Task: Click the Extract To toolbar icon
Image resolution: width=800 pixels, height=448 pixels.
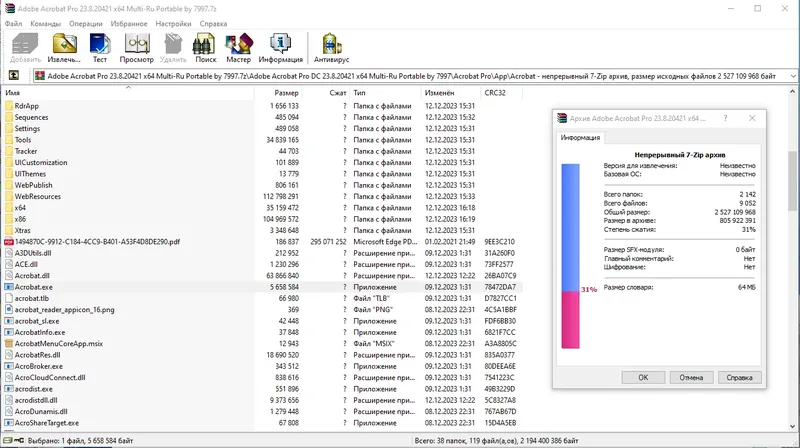Action: point(64,44)
